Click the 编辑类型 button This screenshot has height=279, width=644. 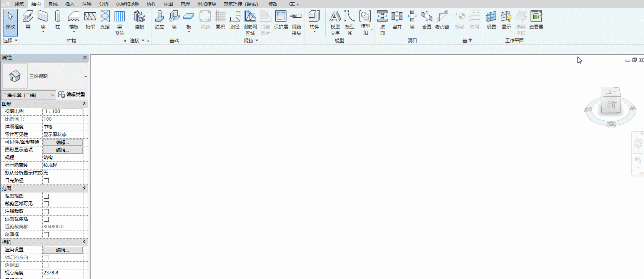pyautogui.click(x=72, y=95)
